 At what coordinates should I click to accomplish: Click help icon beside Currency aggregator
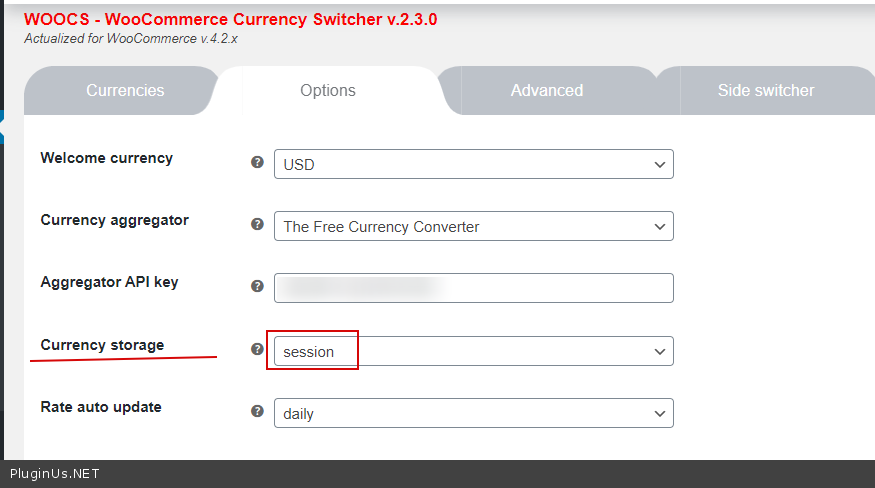[x=257, y=224]
